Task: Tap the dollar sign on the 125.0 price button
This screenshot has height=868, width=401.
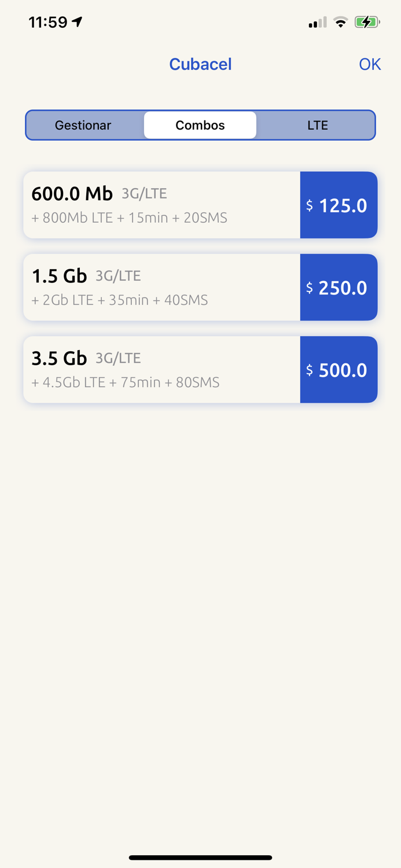Action: click(309, 205)
